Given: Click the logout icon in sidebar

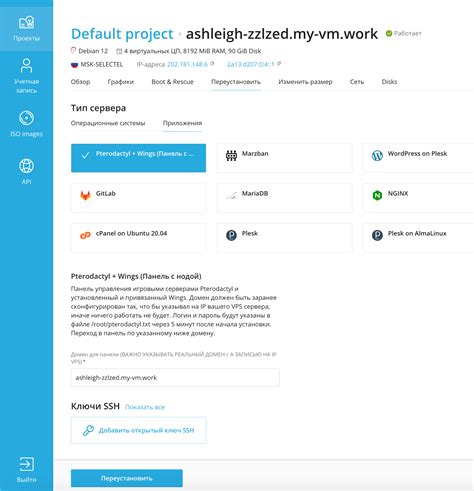Looking at the screenshot, I should 26,464.
